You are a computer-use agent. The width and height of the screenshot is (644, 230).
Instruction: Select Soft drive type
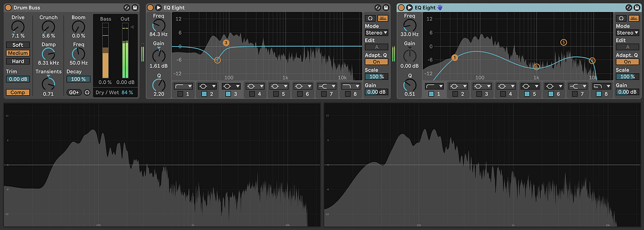pyautogui.click(x=18, y=45)
